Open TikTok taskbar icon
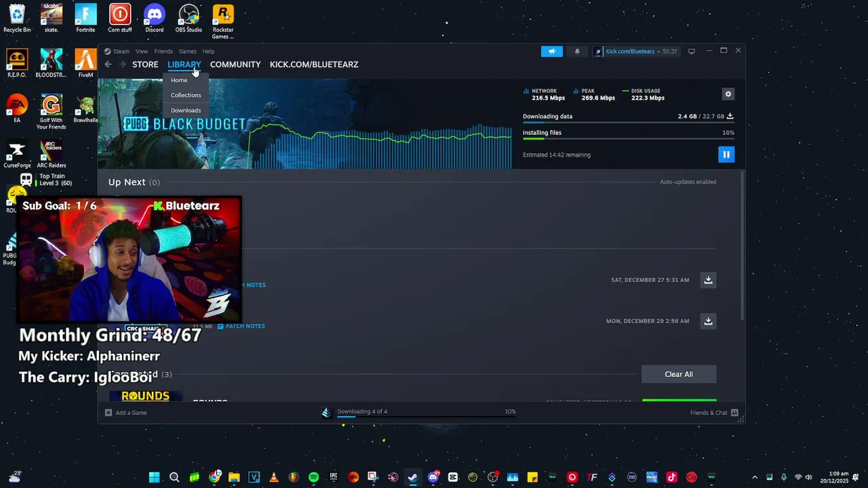This screenshot has height=488, width=868. point(671,477)
